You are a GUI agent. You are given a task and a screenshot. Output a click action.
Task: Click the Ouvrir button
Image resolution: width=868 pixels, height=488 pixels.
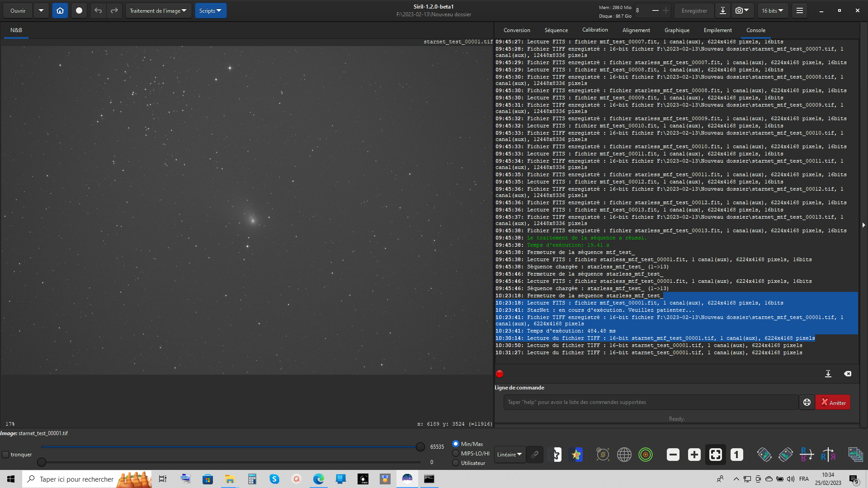click(x=18, y=10)
